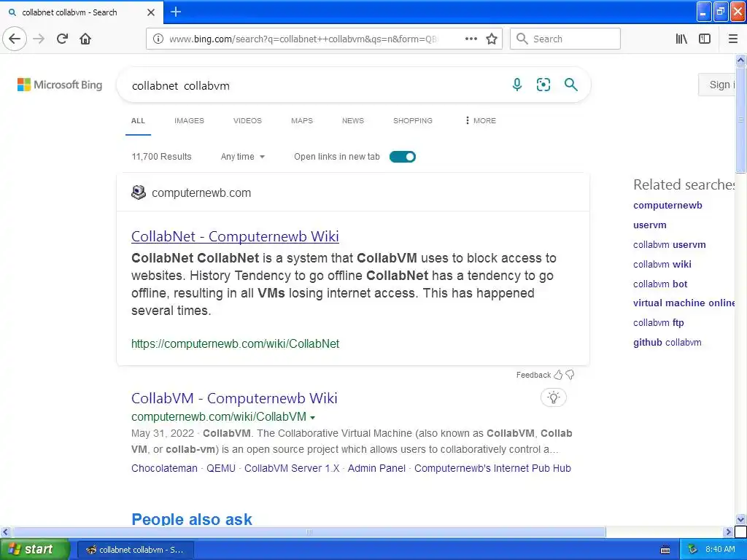Show site information icon in address bar
747x560 pixels.
click(158, 39)
